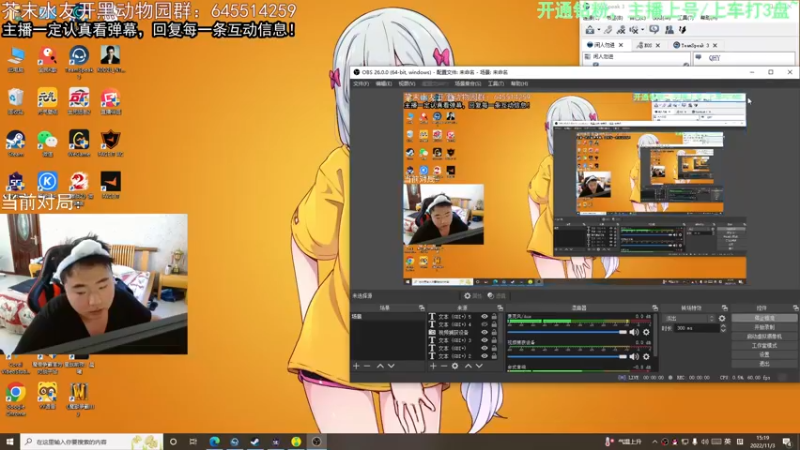Move scene down in Scenes panel

[x=391, y=366]
